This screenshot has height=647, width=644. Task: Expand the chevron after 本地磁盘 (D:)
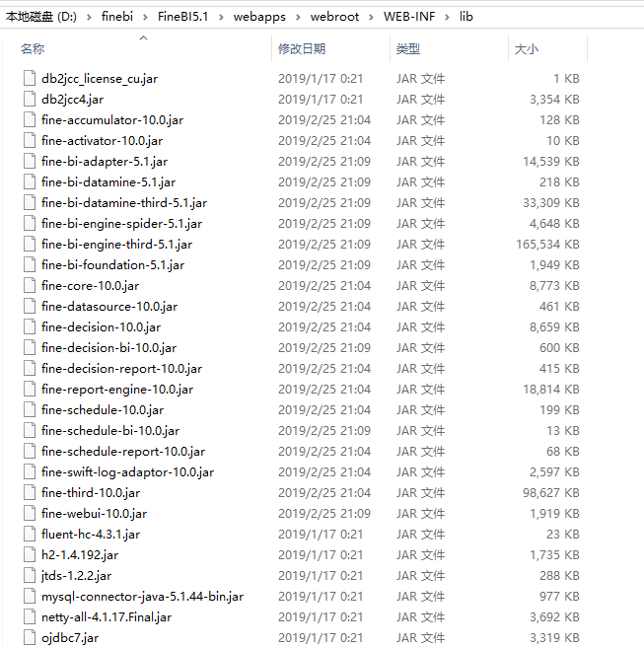coord(89,17)
